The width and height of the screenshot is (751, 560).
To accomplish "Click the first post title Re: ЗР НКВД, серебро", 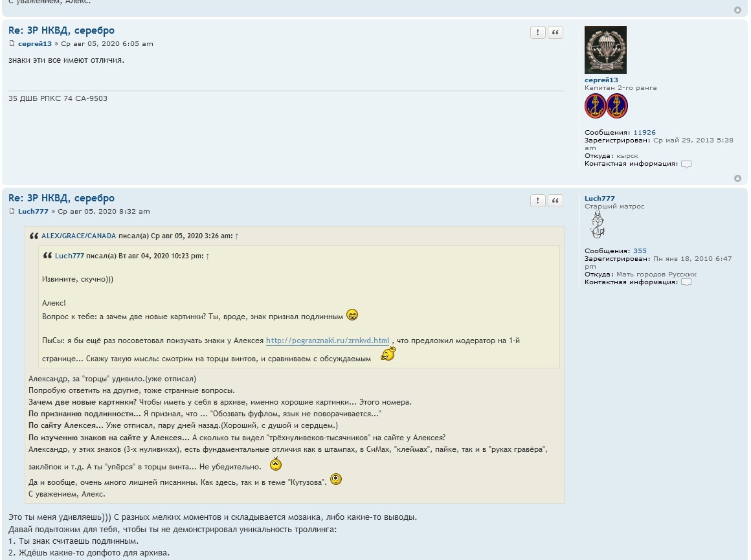I will pyautogui.click(x=62, y=30).
